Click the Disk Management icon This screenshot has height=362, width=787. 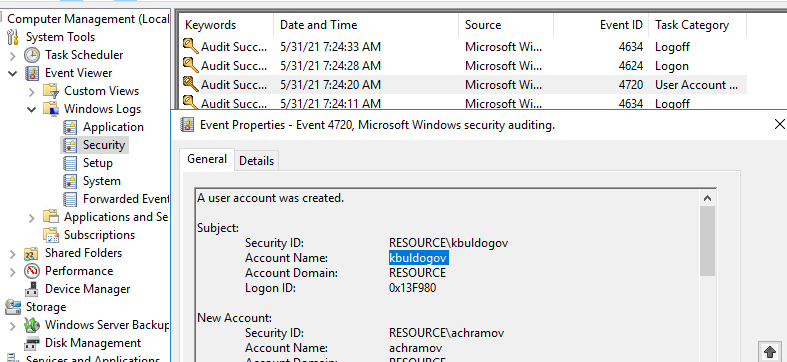click(x=32, y=343)
